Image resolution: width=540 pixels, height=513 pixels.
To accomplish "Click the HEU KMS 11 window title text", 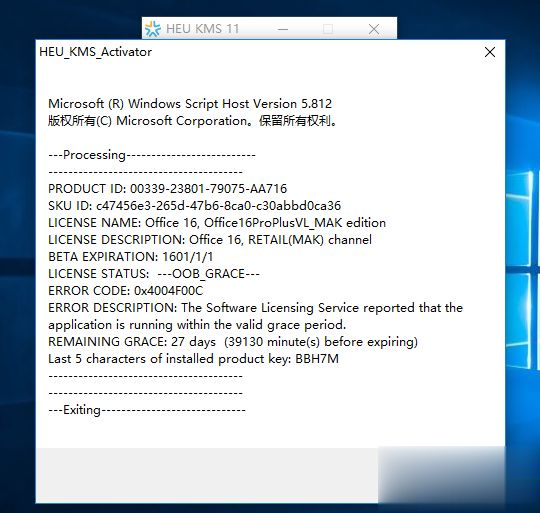I will point(202,29).
